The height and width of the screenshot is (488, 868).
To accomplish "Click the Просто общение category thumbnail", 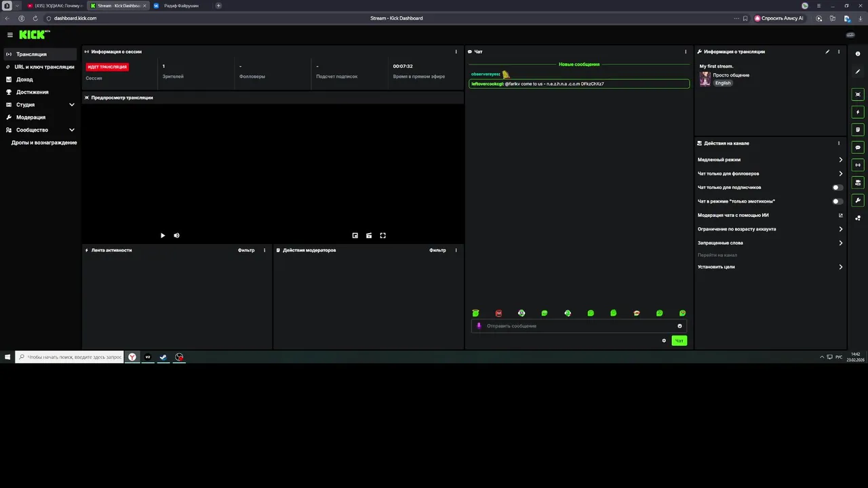I will [x=705, y=79].
